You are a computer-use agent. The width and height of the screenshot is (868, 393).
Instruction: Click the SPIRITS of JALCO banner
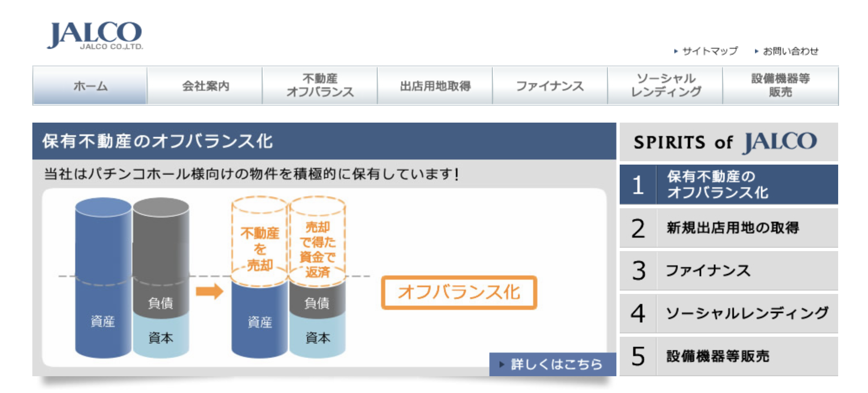729,142
